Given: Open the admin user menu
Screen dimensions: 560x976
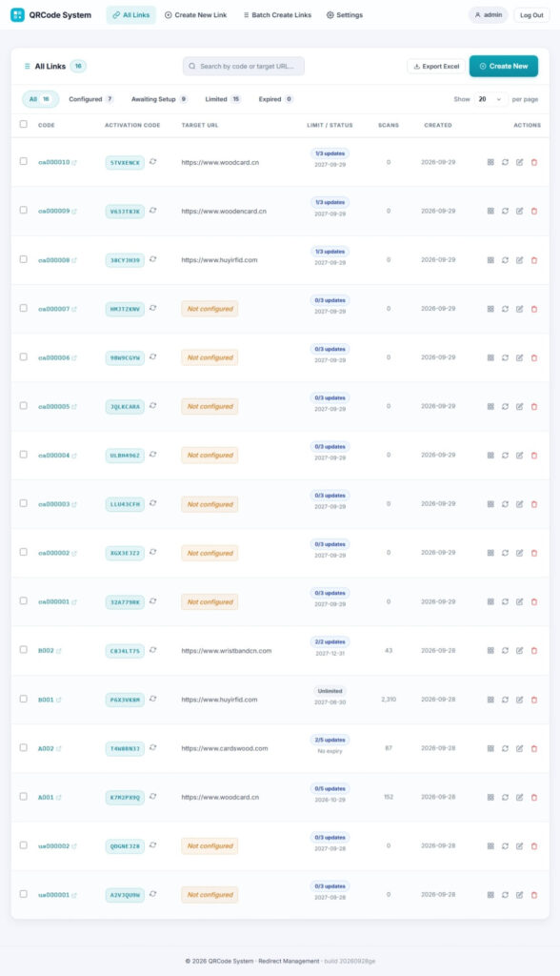Looking at the screenshot, I should click(488, 15).
